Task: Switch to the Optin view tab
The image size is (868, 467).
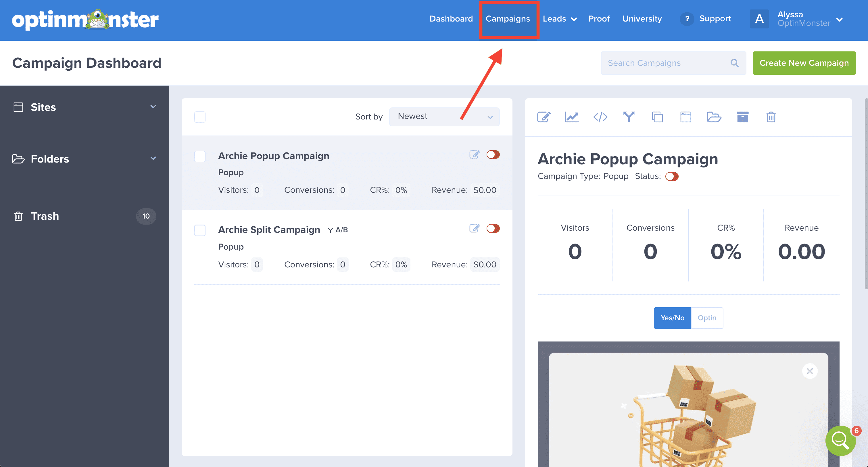Action: click(706, 318)
